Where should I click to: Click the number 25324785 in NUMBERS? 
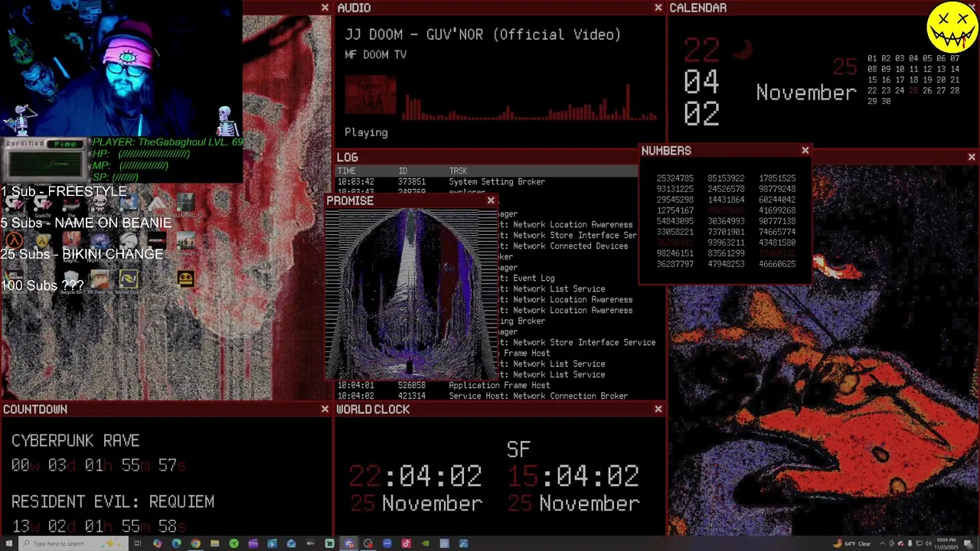(675, 178)
